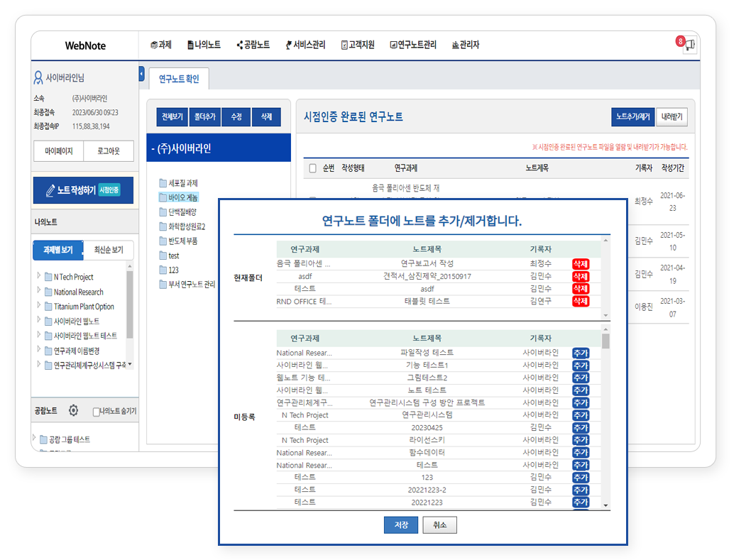Image resolution: width=751 pixels, height=560 pixels.
Task: Open the 서비스관리 menu
Action: click(x=305, y=45)
